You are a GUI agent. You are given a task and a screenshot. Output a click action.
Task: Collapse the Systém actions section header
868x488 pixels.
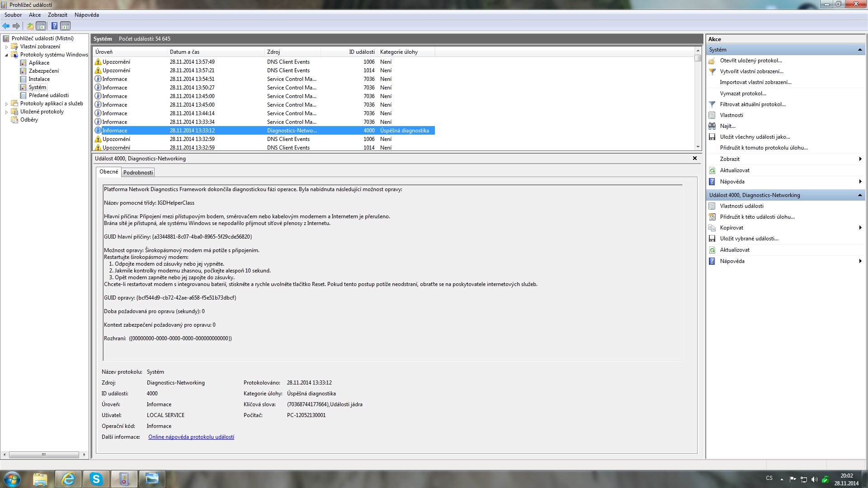[859, 50]
